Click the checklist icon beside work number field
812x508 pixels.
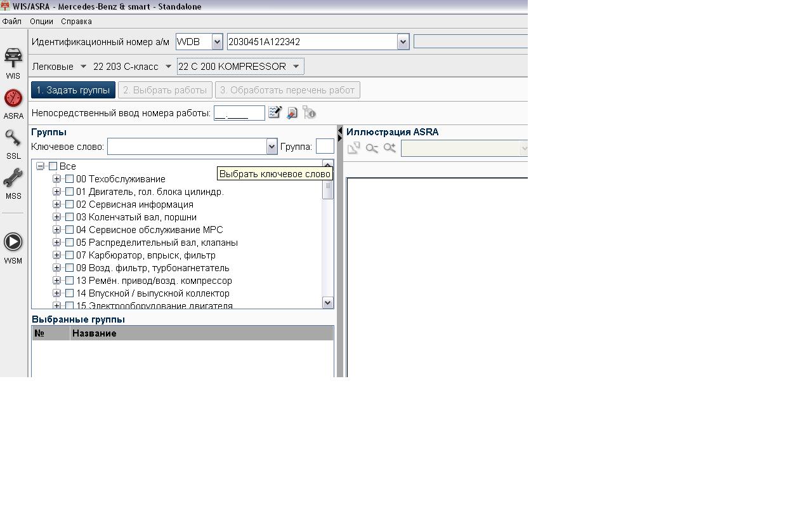point(275,112)
